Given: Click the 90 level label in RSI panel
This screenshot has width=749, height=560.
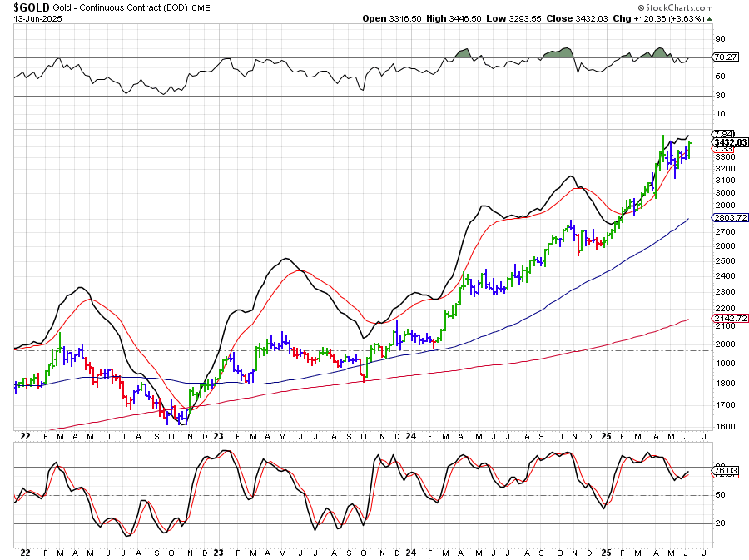Looking at the screenshot, I should 718,38.
